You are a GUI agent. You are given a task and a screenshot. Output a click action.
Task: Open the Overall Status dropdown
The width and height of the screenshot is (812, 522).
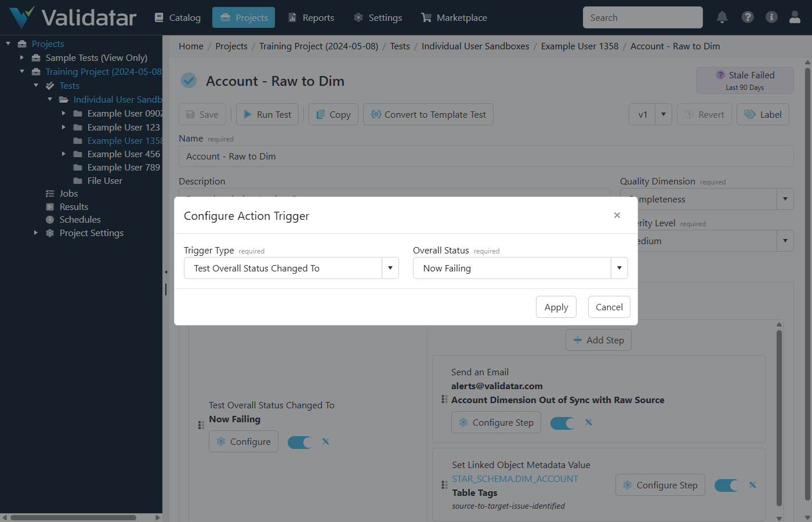pos(619,268)
